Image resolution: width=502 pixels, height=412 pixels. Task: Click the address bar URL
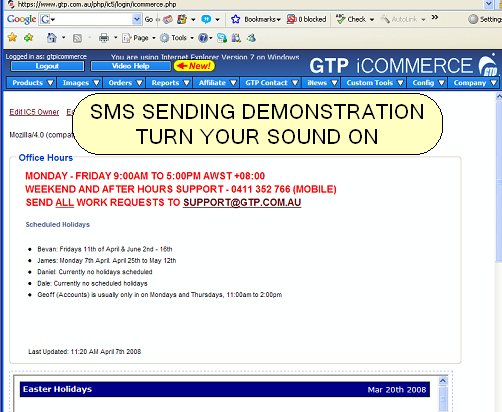click(x=97, y=4)
